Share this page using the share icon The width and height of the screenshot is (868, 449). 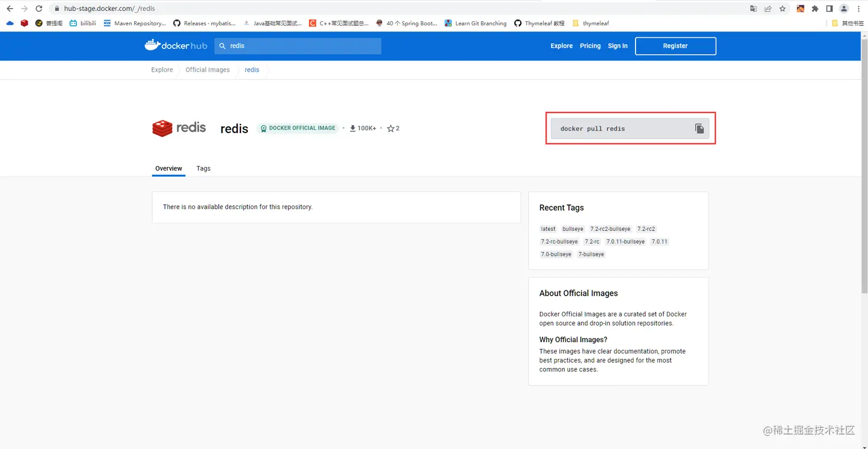(x=768, y=9)
